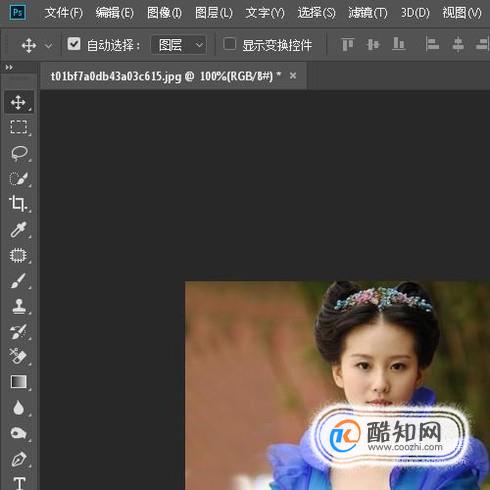Pick the Eyedropper tool
Screen dimensions: 490x490
coord(19,229)
